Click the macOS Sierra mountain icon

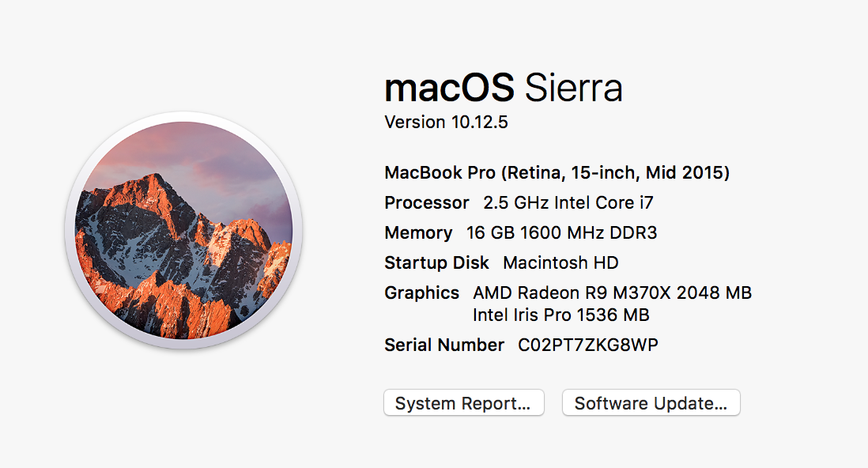(x=183, y=230)
